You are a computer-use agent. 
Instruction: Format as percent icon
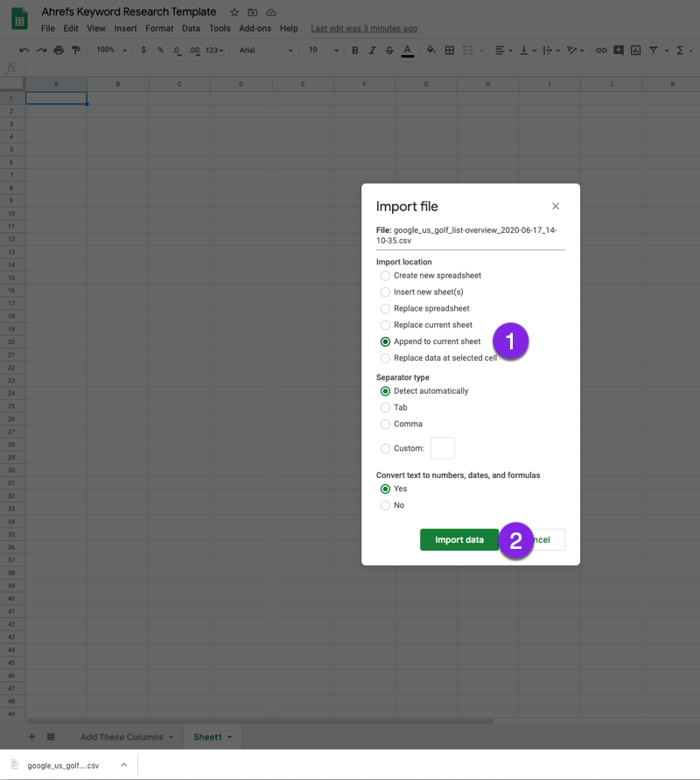[160, 50]
